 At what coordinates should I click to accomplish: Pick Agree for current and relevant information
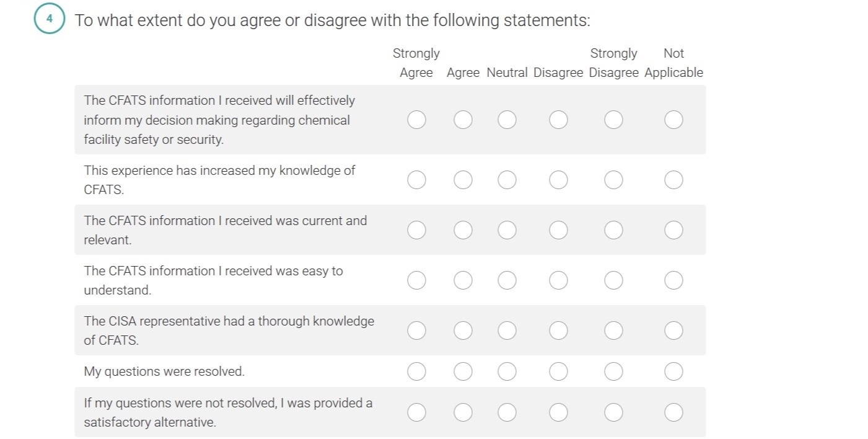(x=463, y=230)
